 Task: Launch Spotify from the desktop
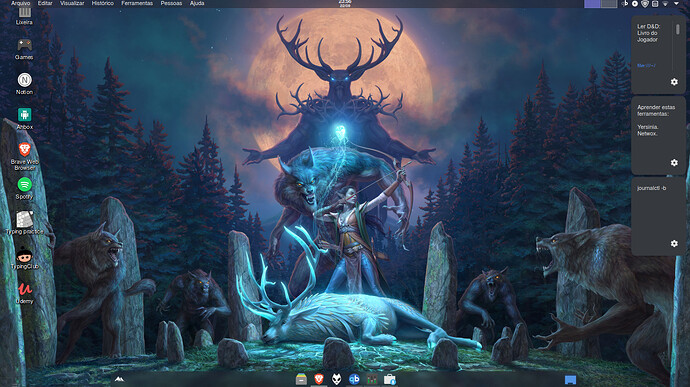pos(24,188)
